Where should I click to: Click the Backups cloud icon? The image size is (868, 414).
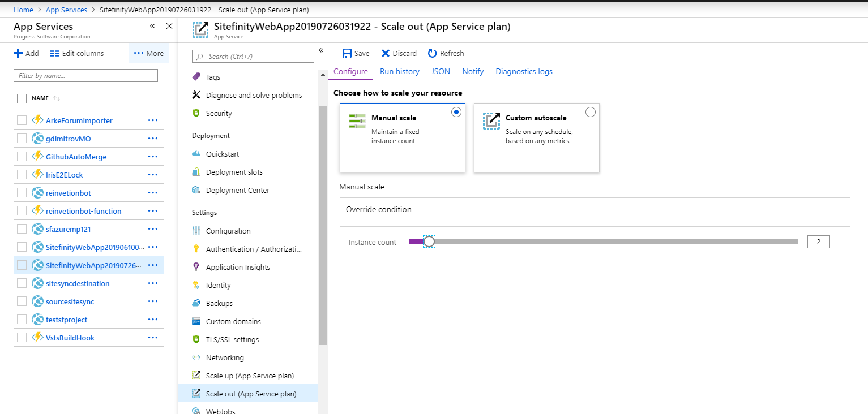196,303
